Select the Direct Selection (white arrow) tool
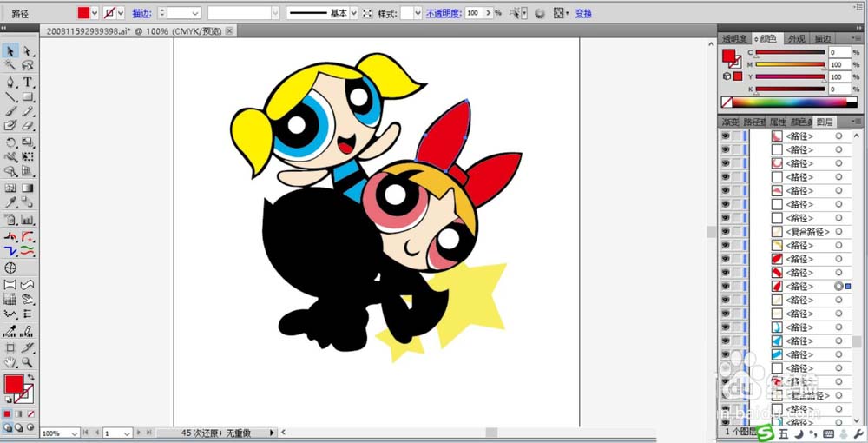The height and width of the screenshot is (443, 868). pos(28,51)
